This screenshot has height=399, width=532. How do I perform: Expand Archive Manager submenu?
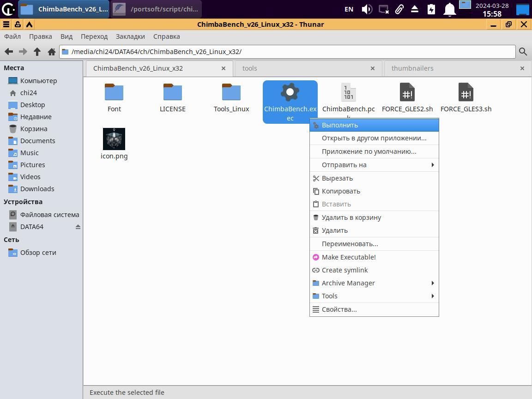[374, 283]
